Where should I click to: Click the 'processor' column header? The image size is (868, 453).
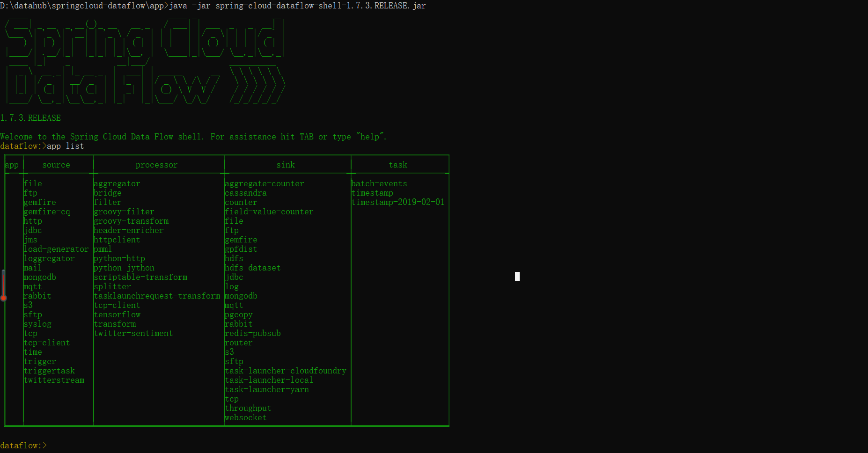[x=157, y=165]
